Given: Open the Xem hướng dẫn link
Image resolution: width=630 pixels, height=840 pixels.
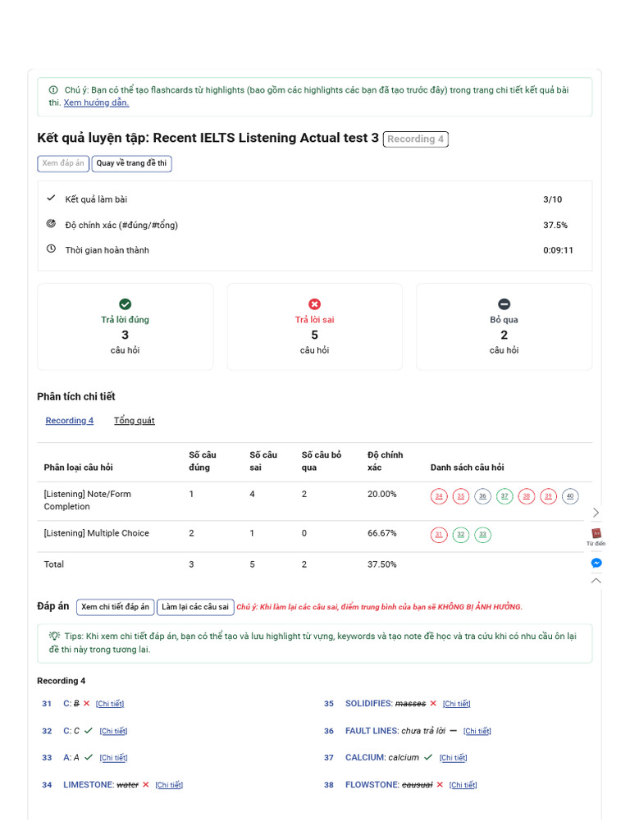Looking at the screenshot, I should point(96,103).
